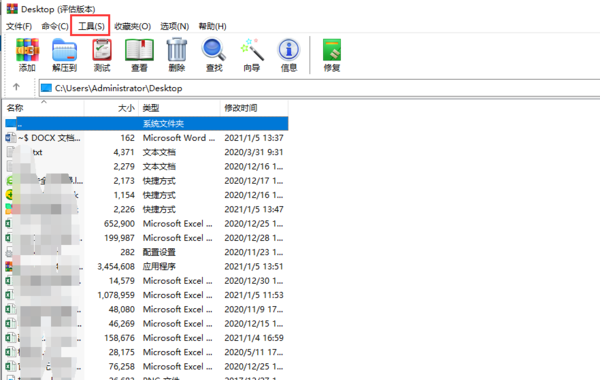Click the Add (添加) archive toolbar icon

click(x=27, y=50)
